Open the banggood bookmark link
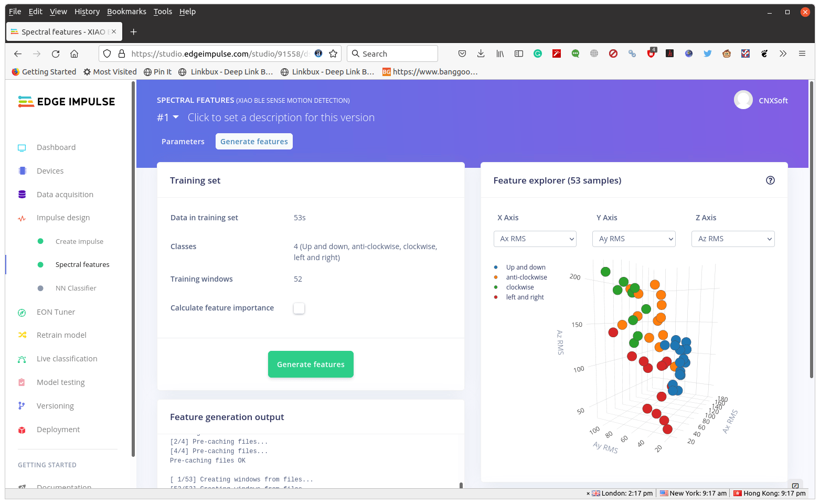Screen dimensions: 820x504 [430, 72]
